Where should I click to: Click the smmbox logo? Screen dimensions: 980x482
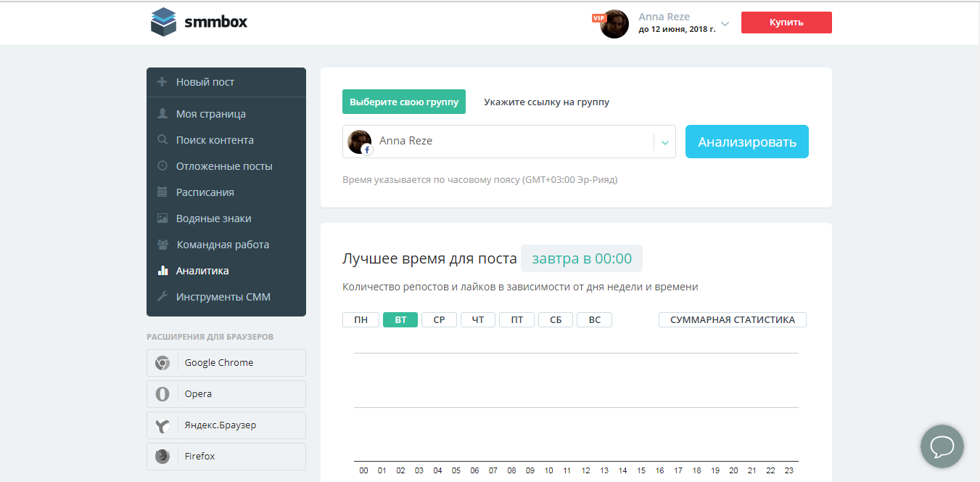pyautogui.click(x=198, y=22)
